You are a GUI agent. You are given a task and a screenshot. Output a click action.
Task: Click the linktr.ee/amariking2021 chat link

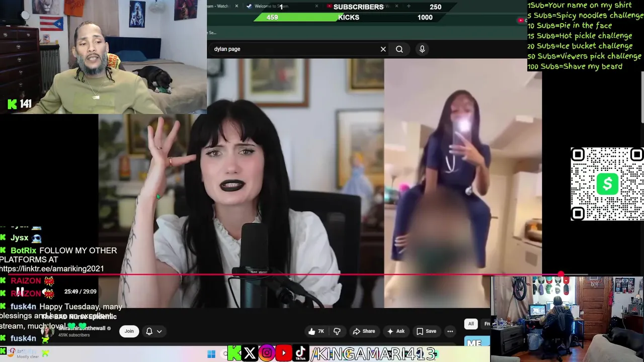[52, 269]
